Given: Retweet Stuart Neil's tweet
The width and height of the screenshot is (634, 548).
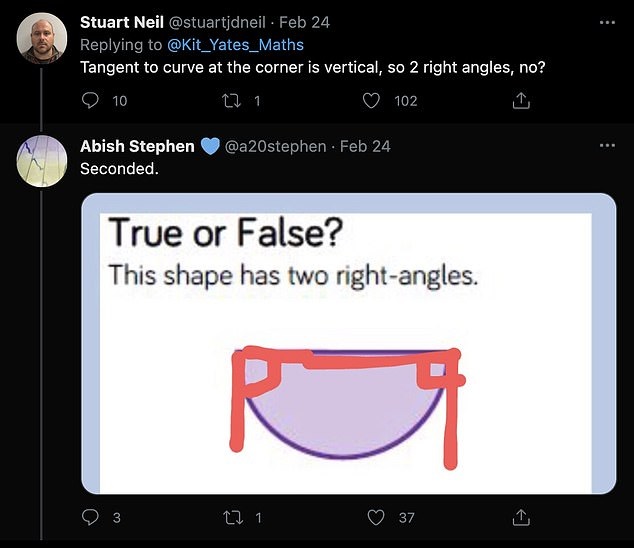Looking at the screenshot, I should pyautogui.click(x=231, y=101).
